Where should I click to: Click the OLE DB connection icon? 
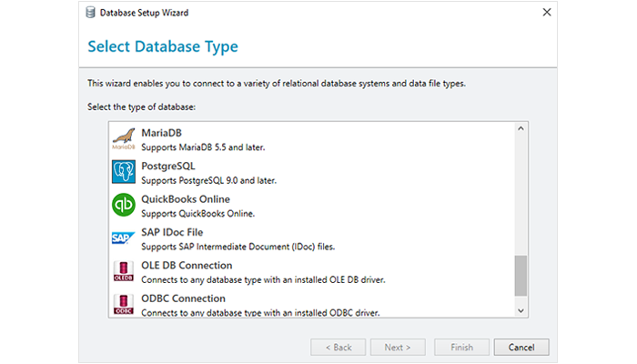point(123,271)
